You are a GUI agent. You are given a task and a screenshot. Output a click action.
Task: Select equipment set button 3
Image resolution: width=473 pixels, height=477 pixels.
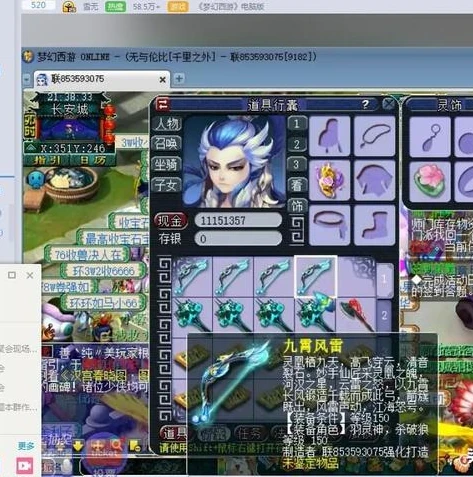point(296,165)
